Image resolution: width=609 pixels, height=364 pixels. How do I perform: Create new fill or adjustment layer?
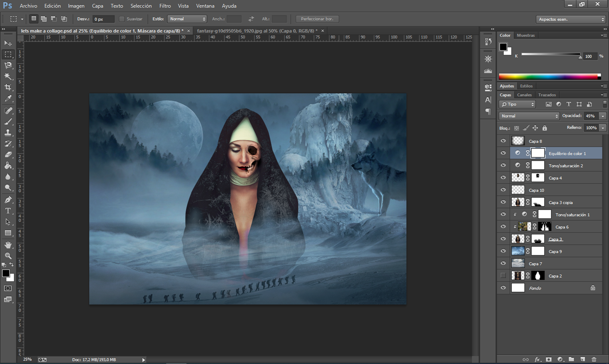[560, 359]
